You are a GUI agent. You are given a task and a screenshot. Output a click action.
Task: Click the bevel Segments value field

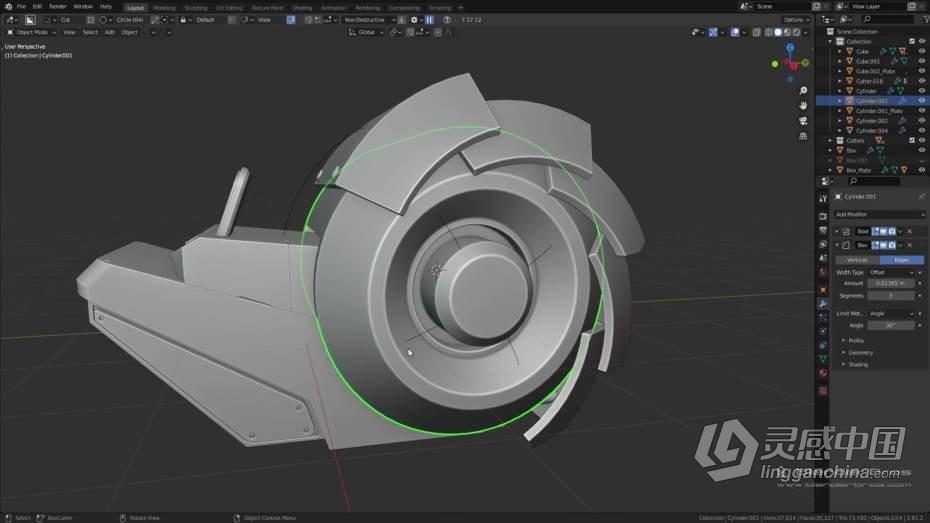(891, 295)
